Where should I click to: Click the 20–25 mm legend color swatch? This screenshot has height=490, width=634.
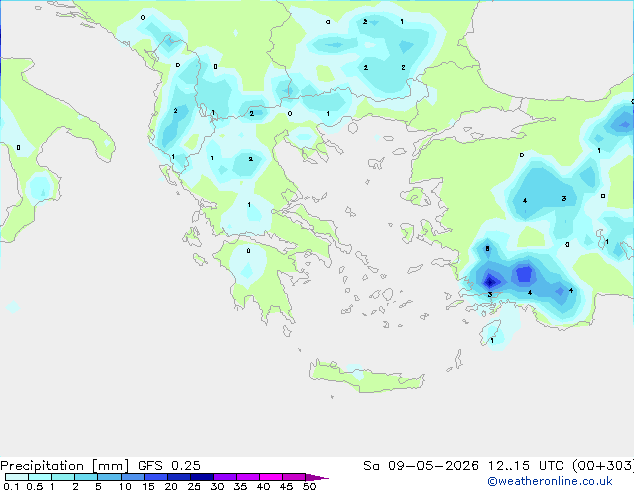(179, 477)
